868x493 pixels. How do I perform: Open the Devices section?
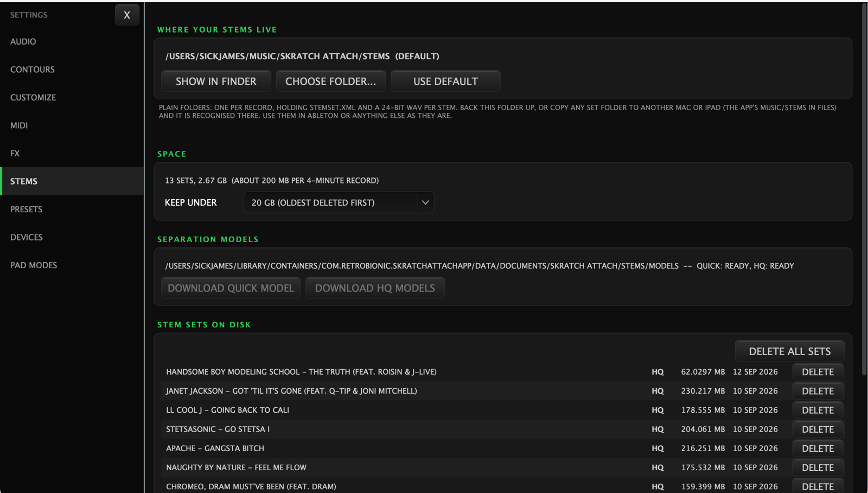tap(72, 237)
